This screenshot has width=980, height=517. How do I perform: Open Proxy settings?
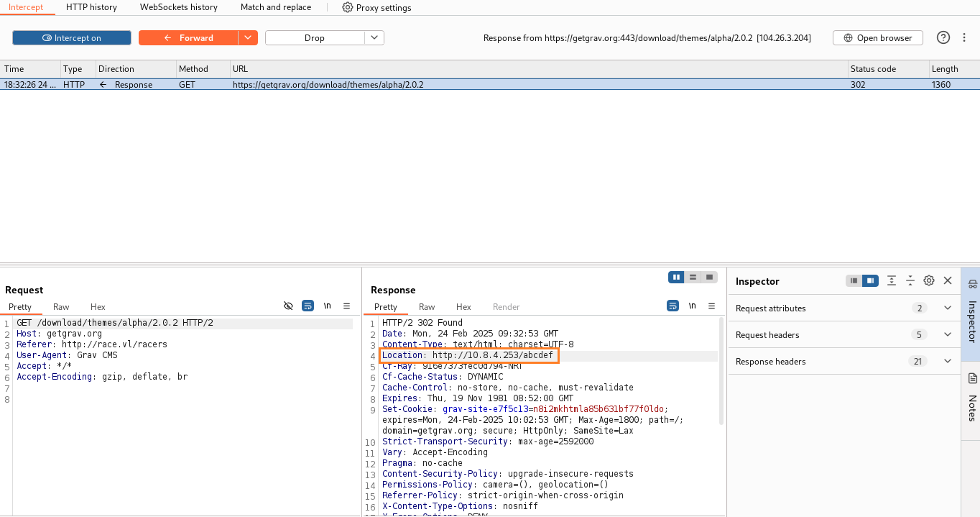click(x=376, y=7)
